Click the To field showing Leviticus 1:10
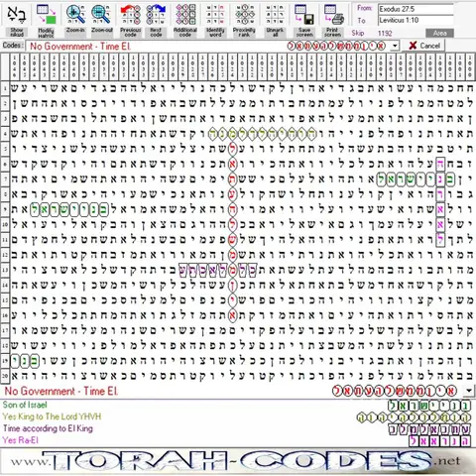This screenshot has height=476, width=476. pos(416,21)
